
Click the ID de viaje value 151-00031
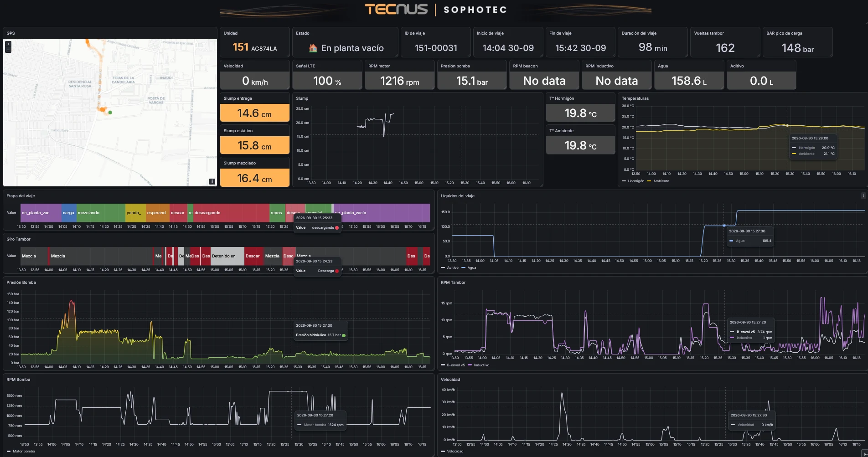[x=436, y=48]
